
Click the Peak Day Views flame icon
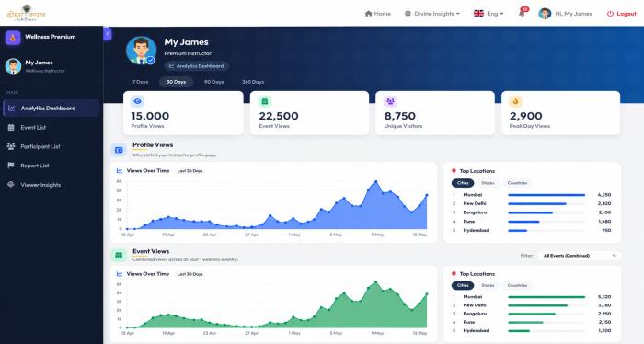click(x=516, y=101)
